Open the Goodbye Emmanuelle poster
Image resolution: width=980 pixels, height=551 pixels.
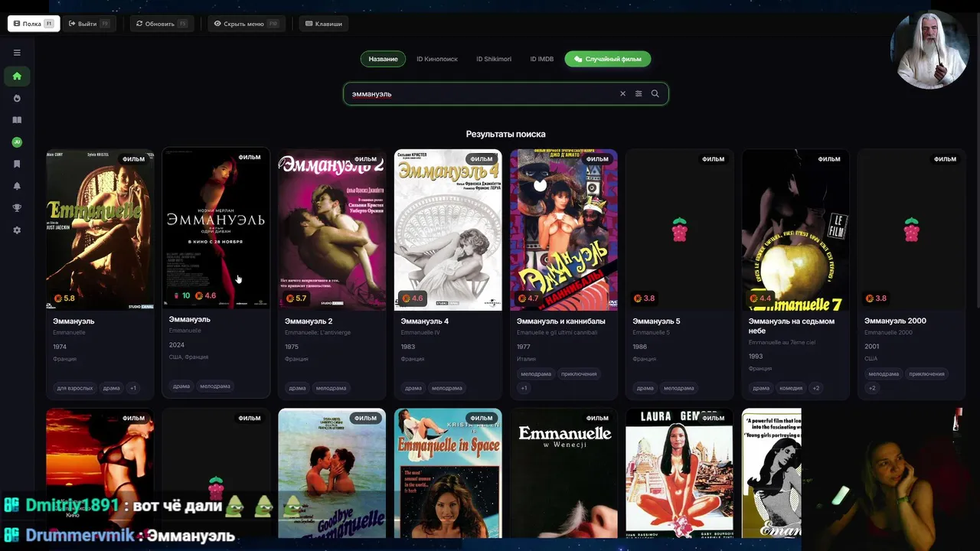[x=332, y=473]
